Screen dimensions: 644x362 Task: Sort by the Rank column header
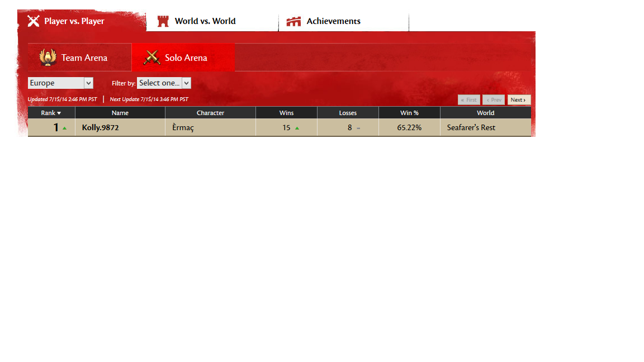pyautogui.click(x=51, y=113)
